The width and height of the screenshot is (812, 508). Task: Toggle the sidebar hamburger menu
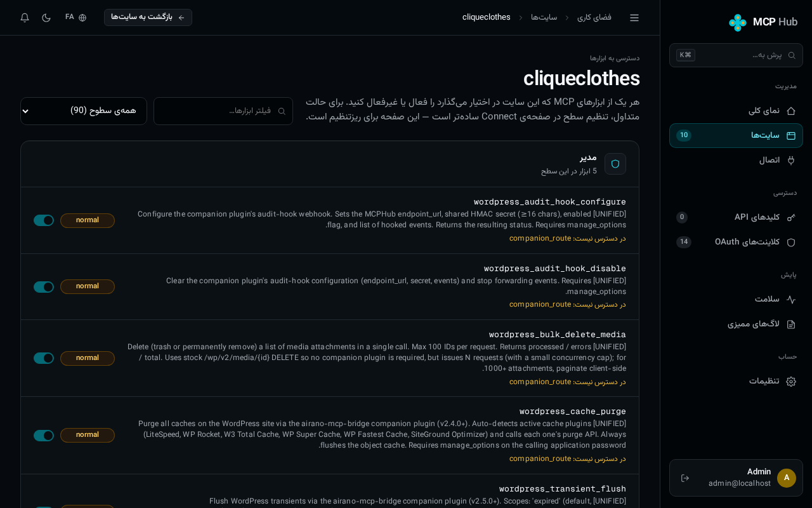point(634,18)
